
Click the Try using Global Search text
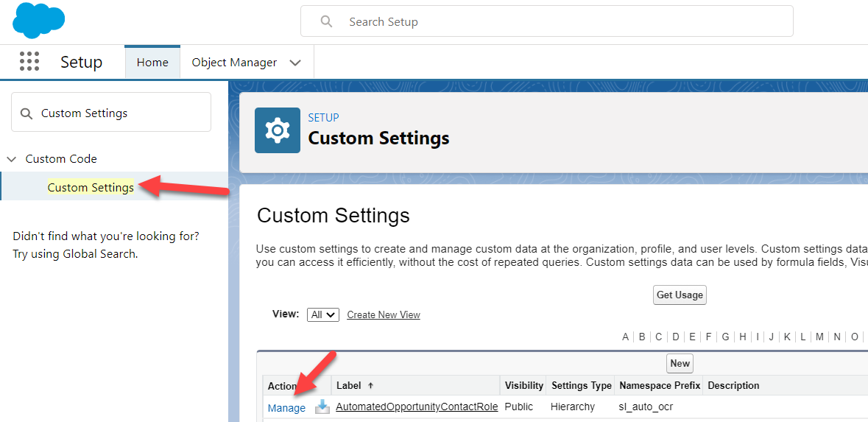click(x=75, y=254)
